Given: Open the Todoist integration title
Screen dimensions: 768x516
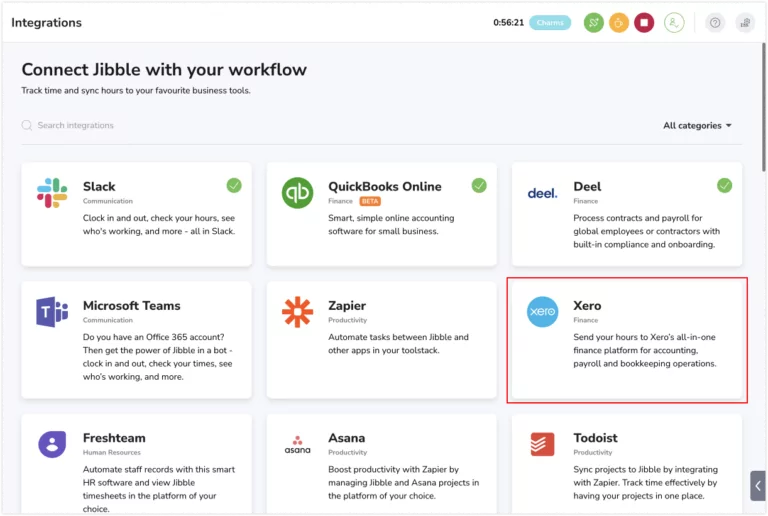Looking at the screenshot, I should click(x=595, y=438).
